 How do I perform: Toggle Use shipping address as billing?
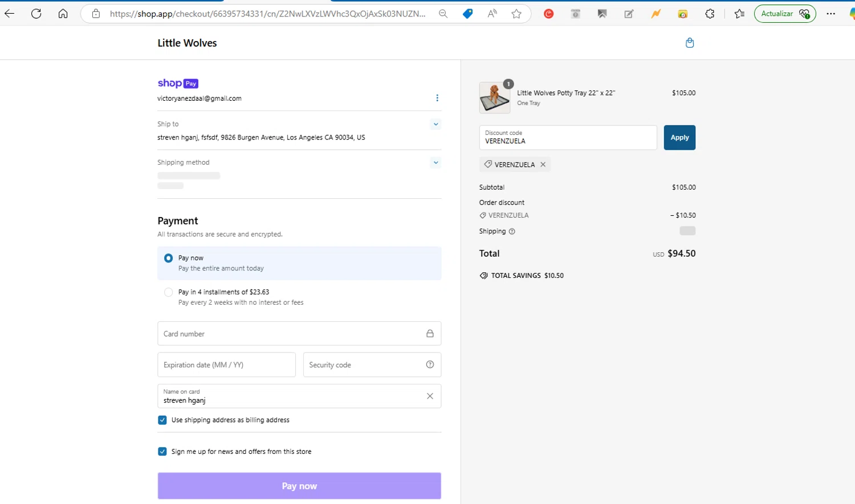click(x=162, y=420)
